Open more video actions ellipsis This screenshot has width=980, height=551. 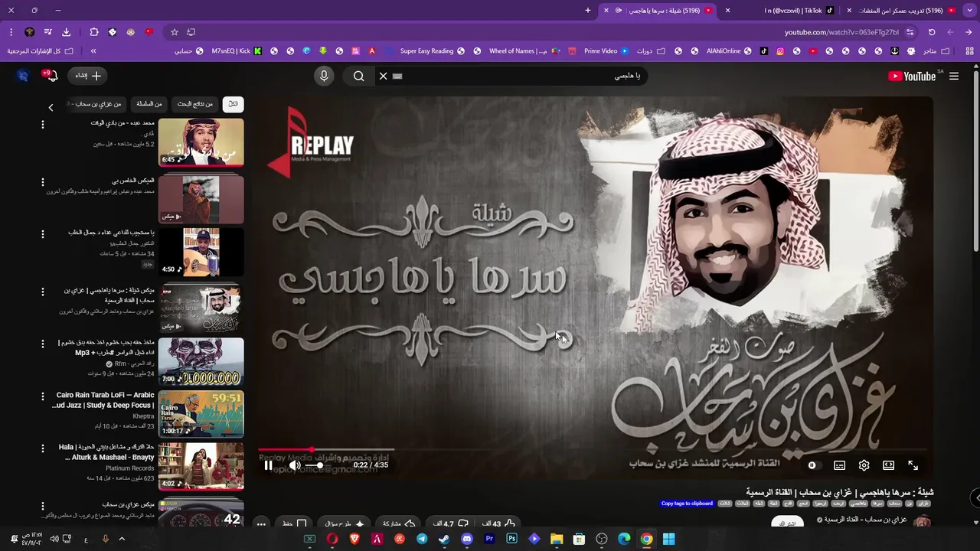coord(261,524)
